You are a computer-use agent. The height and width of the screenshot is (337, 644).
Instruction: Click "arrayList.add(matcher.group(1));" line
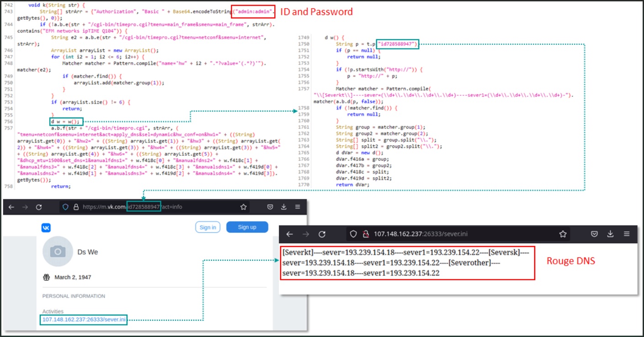[x=118, y=83]
